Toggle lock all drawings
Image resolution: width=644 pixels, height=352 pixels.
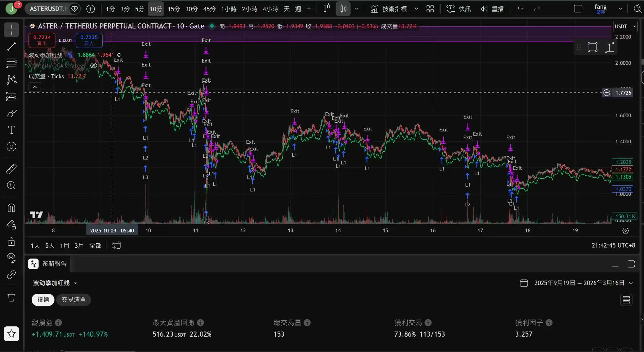coord(11,242)
